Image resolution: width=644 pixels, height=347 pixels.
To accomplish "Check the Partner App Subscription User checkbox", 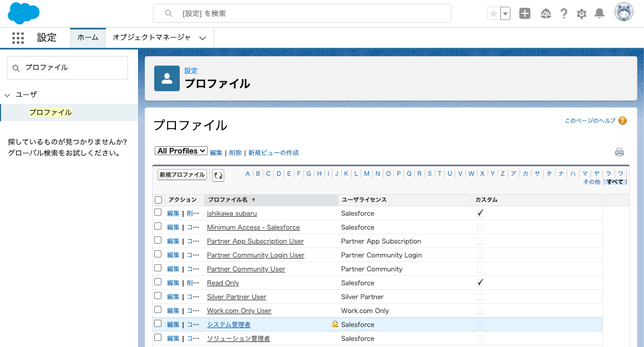I will click(158, 240).
